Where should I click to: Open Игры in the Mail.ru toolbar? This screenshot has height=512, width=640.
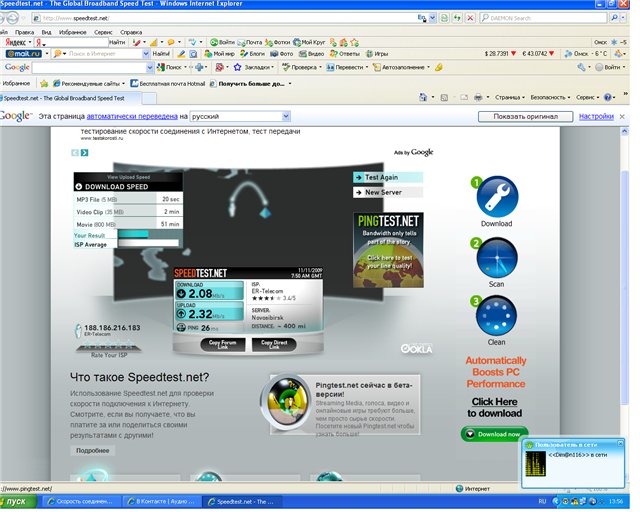[377, 53]
